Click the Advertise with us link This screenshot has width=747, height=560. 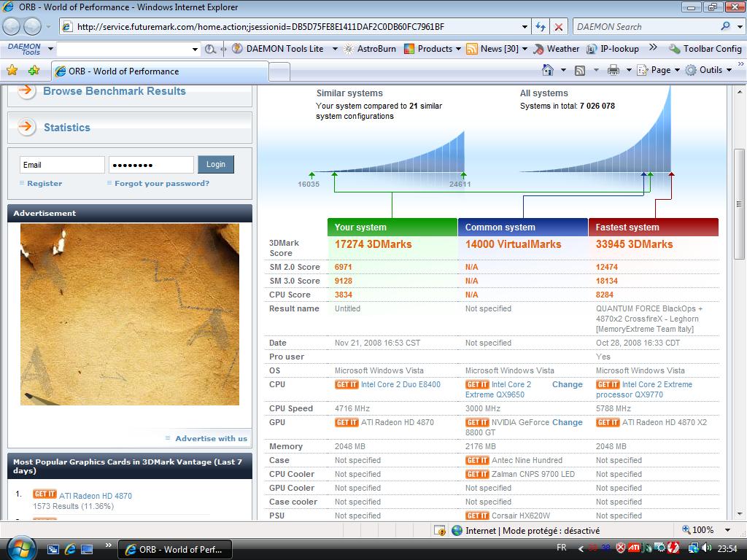coord(211,438)
